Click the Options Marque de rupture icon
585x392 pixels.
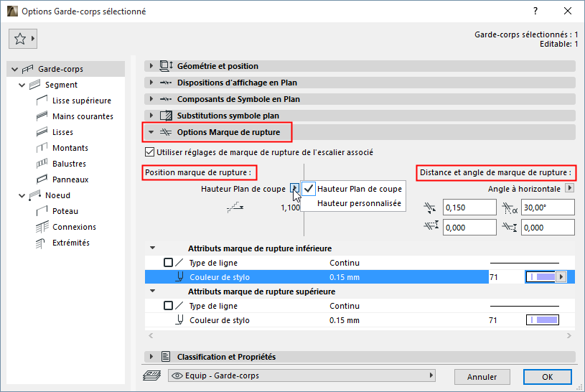[x=166, y=132]
